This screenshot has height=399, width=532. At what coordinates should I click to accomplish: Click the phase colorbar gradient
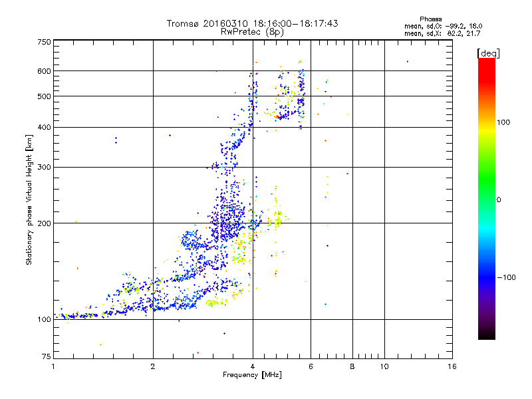(x=487, y=198)
